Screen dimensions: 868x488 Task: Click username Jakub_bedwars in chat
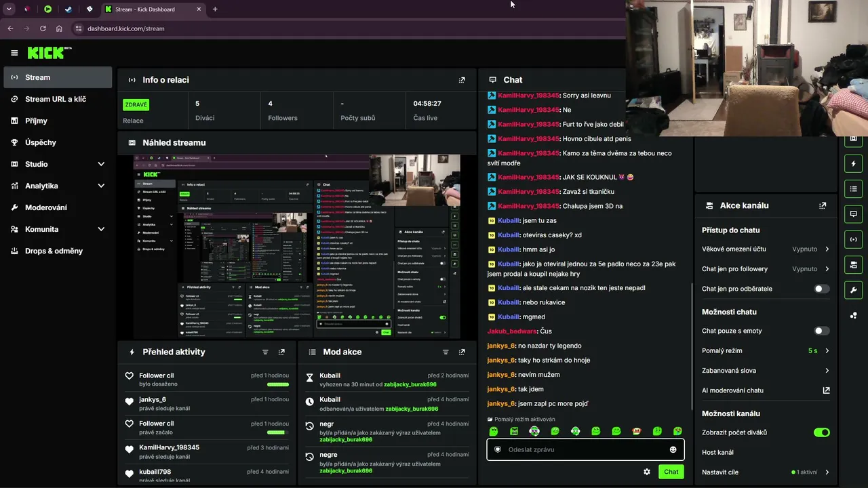pos(511,331)
